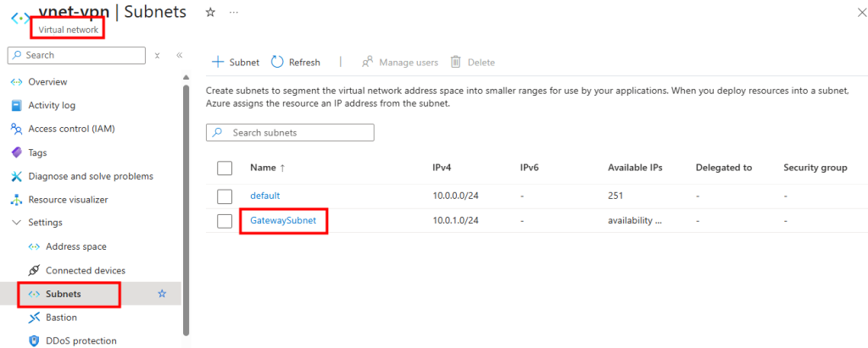This screenshot has height=348, width=868.
Task: Click the DDoS protection shield icon
Action: click(x=34, y=341)
